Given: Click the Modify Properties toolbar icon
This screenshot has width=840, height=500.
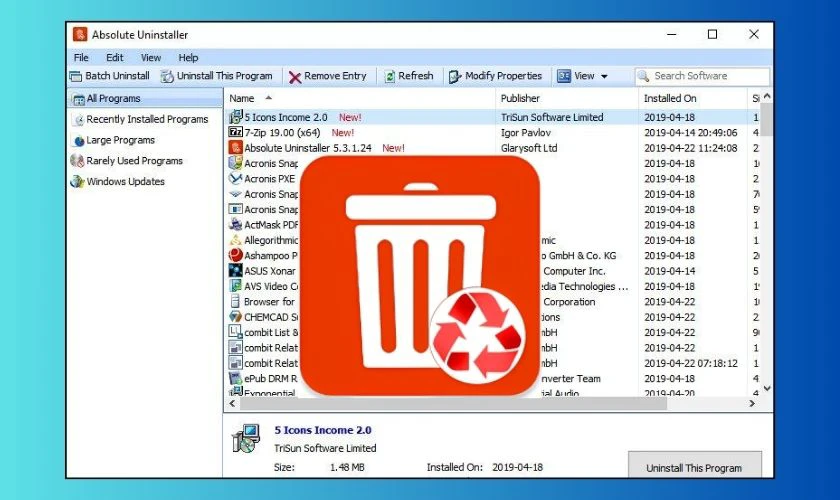Looking at the screenshot, I should [x=455, y=77].
